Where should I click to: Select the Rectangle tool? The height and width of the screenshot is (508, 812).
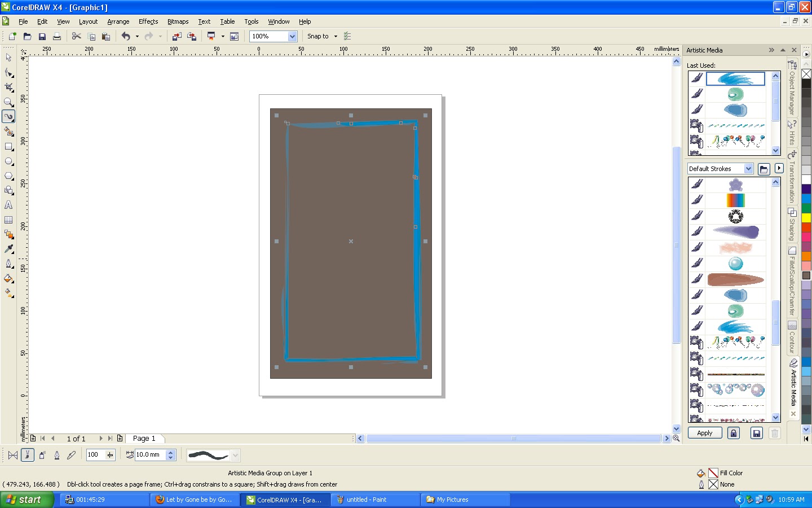pos(8,147)
